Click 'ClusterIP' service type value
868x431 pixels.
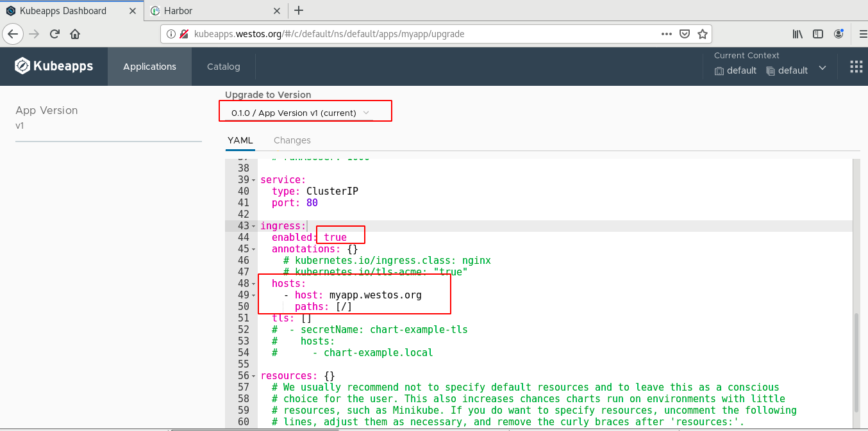(332, 191)
